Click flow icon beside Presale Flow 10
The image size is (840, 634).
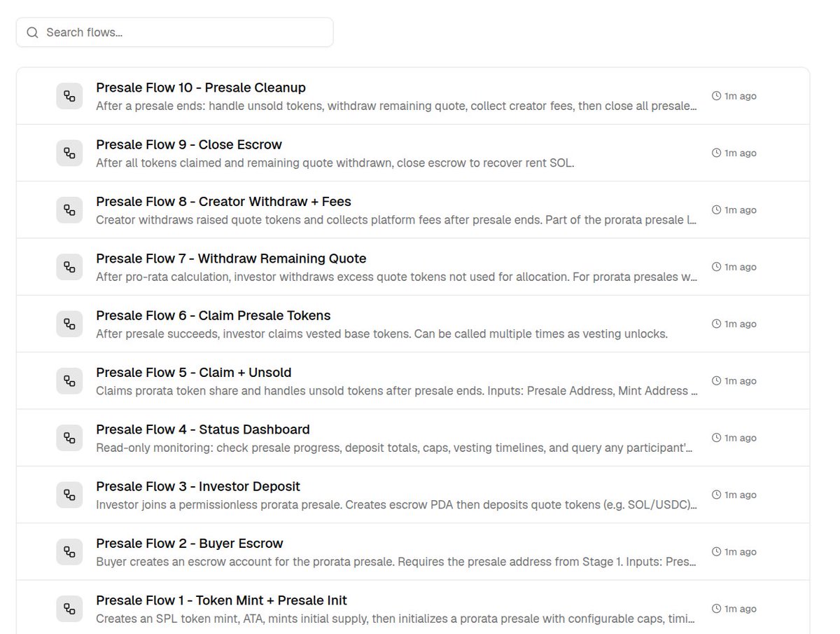point(69,96)
